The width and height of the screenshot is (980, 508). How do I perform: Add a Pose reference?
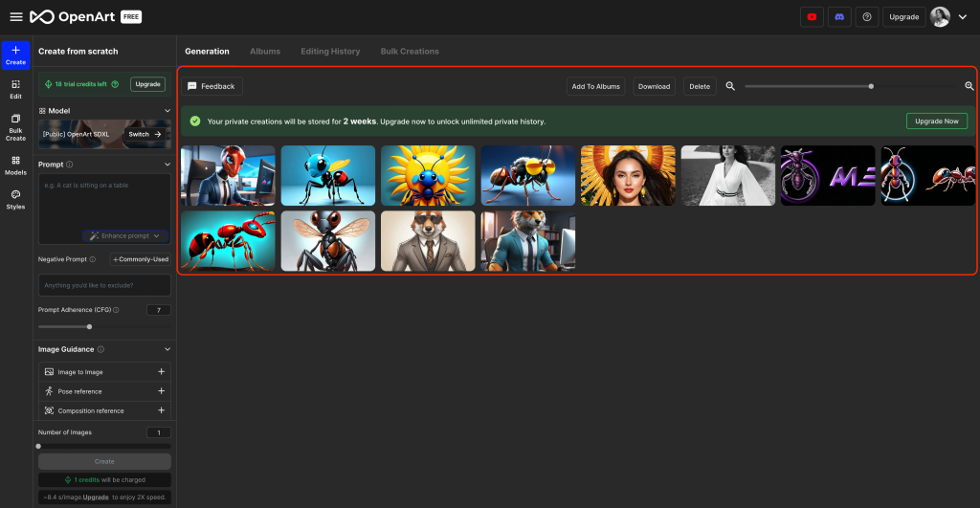[x=161, y=391]
